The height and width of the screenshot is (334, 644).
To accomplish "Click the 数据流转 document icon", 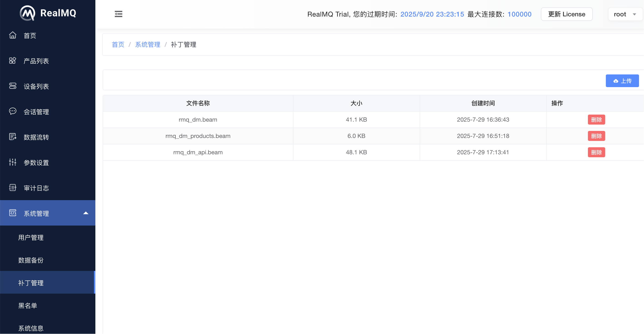I will click(12, 137).
